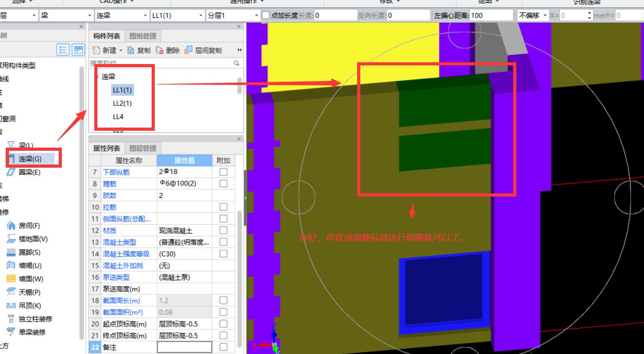This screenshot has width=644, height=354.
Task: Open the floor dropdown ending in 层
Action: pos(34,16)
